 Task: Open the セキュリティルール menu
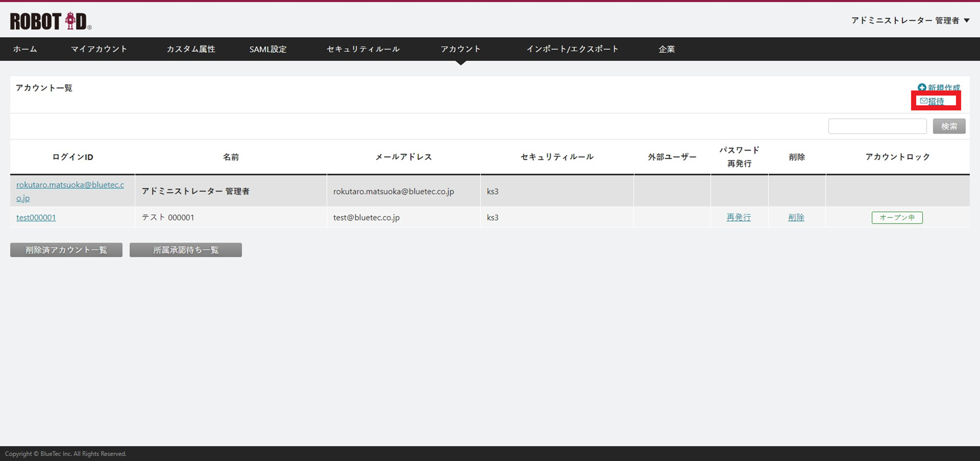click(363, 49)
